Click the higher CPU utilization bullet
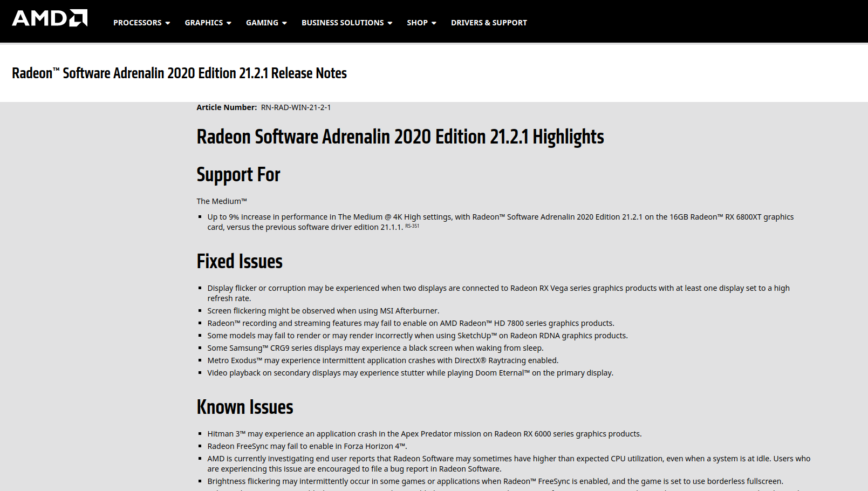 pos(509,463)
